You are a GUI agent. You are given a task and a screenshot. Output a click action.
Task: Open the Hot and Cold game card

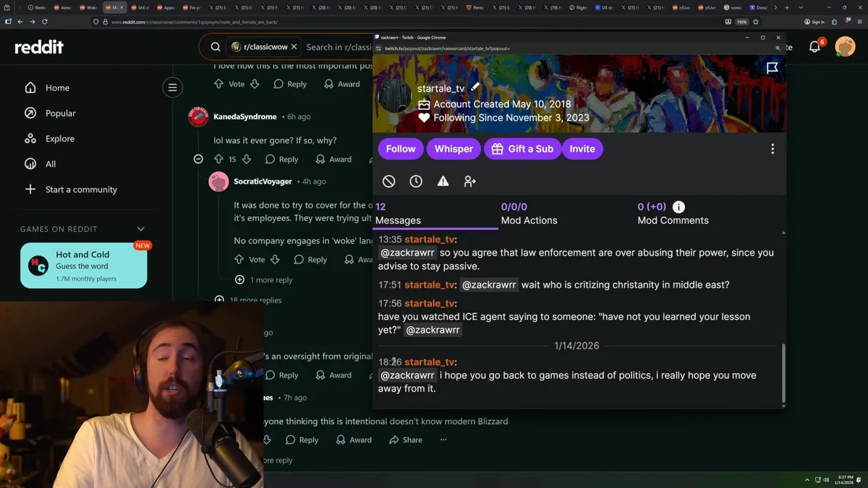tap(83, 266)
